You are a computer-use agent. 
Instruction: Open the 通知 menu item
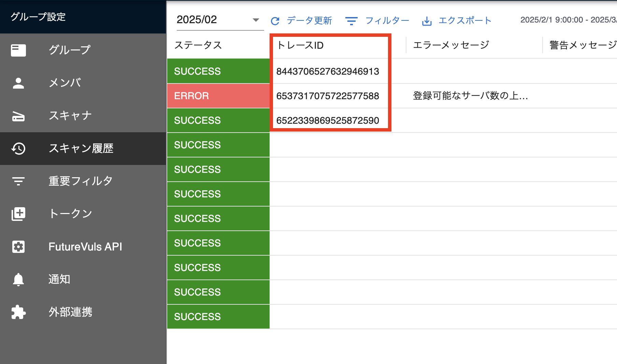[83, 279]
